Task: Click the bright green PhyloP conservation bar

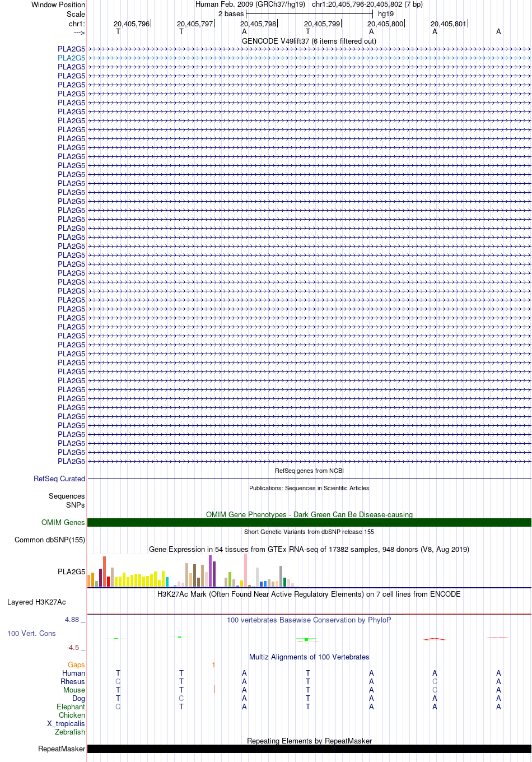Action: point(306,639)
